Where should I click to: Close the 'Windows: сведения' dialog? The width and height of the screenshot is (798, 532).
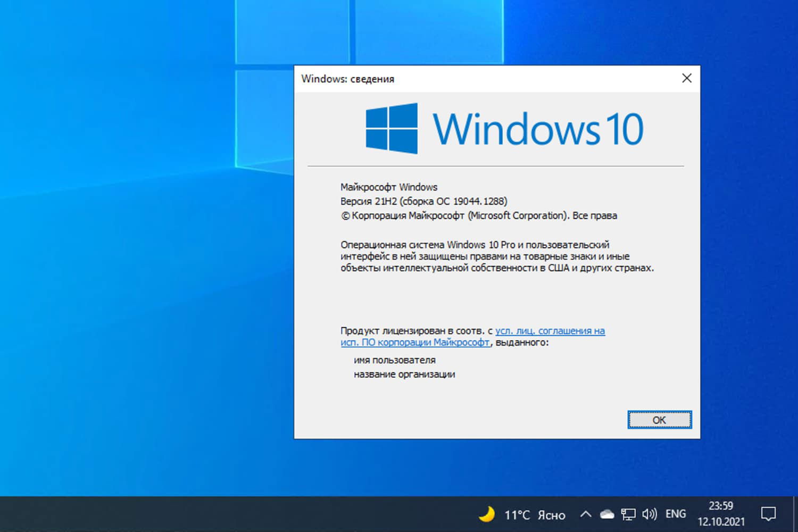coord(686,78)
